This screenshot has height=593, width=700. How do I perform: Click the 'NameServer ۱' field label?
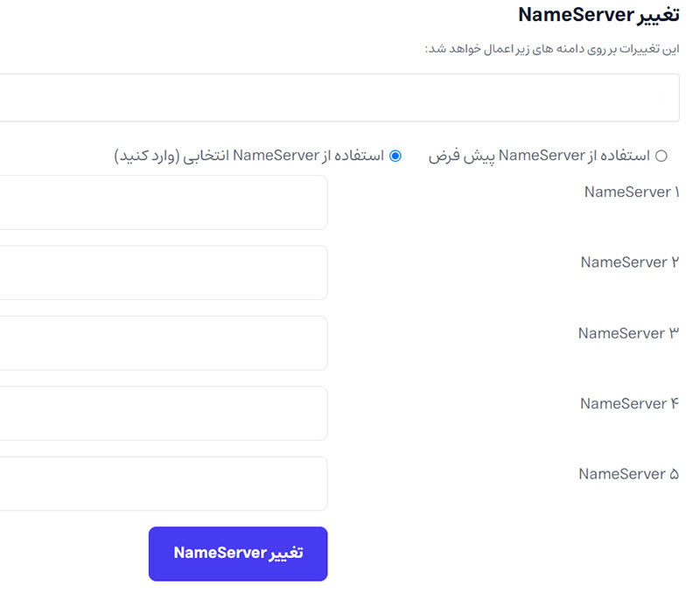coord(632,192)
